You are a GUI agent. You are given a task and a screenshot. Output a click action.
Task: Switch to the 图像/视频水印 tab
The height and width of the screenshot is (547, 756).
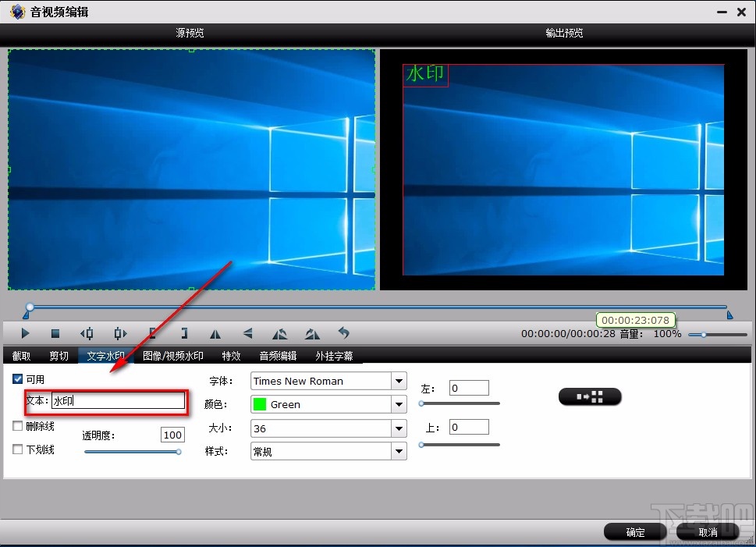click(170, 355)
